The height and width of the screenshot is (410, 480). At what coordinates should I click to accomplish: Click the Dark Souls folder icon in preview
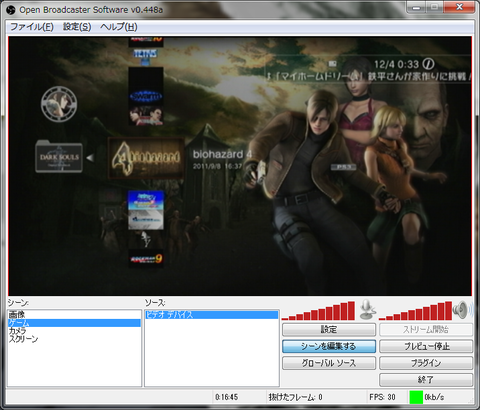point(59,156)
